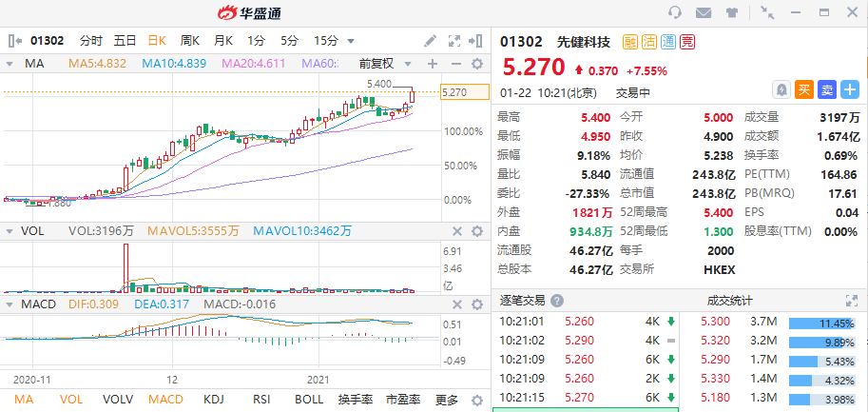Collapse the VOL panel triangle
Image resolution: width=868 pixels, height=412 pixels.
click(10, 231)
